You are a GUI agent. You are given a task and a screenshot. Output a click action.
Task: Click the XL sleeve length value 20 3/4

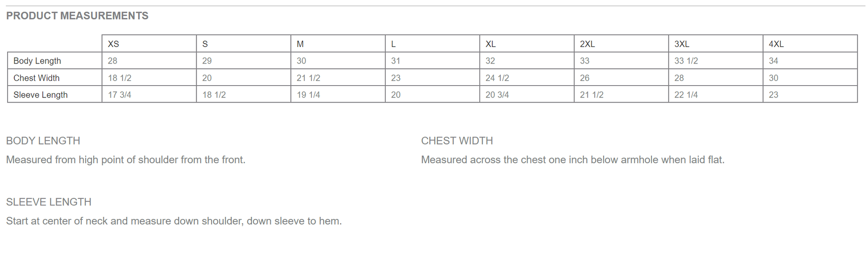(497, 95)
